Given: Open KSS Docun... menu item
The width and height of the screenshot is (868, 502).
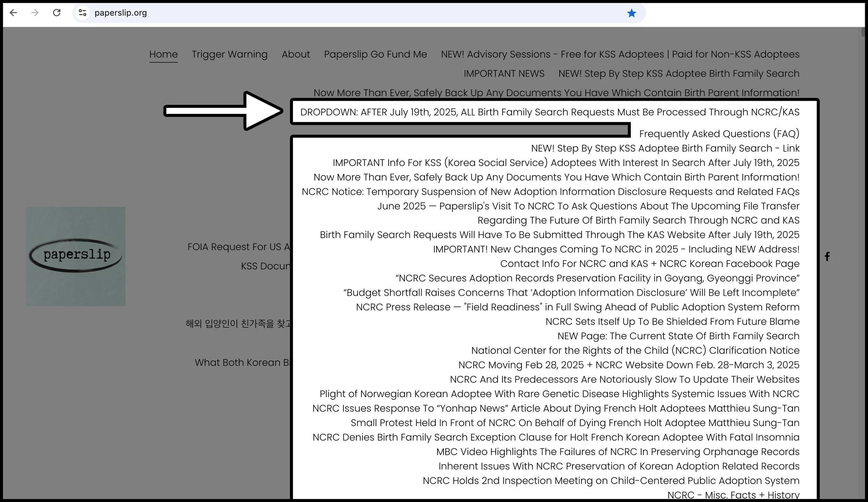Looking at the screenshot, I should click(x=265, y=266).
